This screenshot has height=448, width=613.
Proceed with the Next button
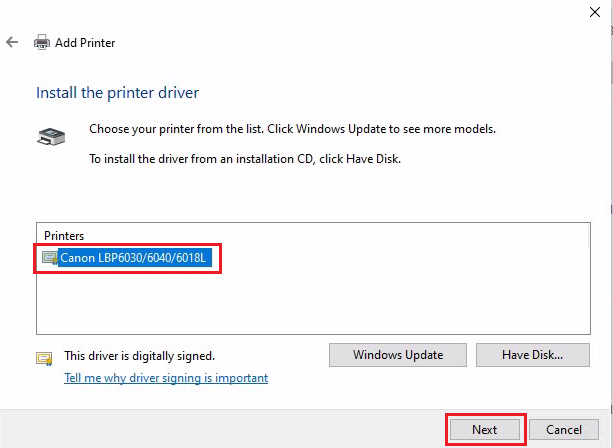[484, 429]
